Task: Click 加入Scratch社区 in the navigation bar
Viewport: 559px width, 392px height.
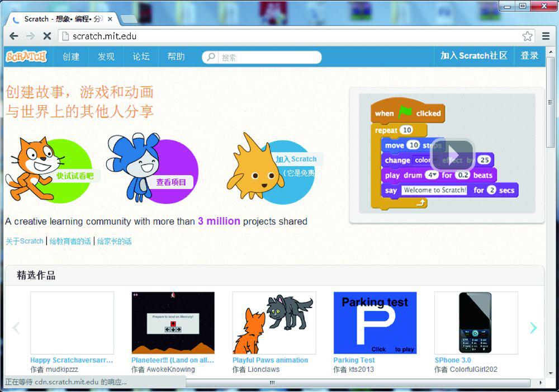Action: tap(473, 56)
